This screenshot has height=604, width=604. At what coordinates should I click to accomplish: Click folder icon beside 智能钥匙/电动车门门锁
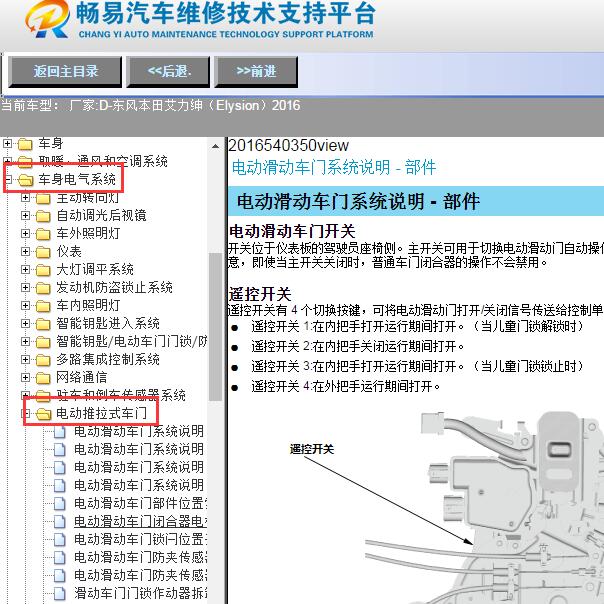[x=43, y=342]
